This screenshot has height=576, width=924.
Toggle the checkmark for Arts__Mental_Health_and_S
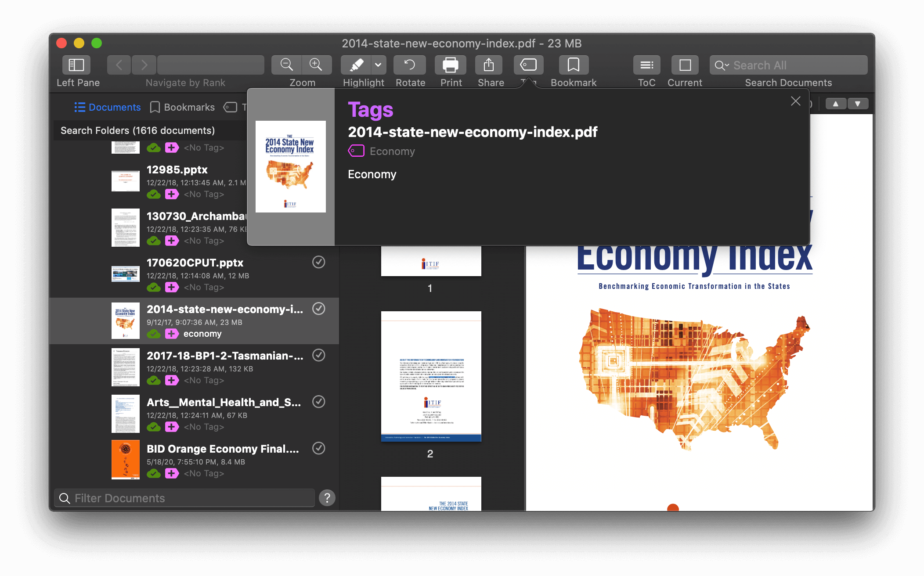318,402
